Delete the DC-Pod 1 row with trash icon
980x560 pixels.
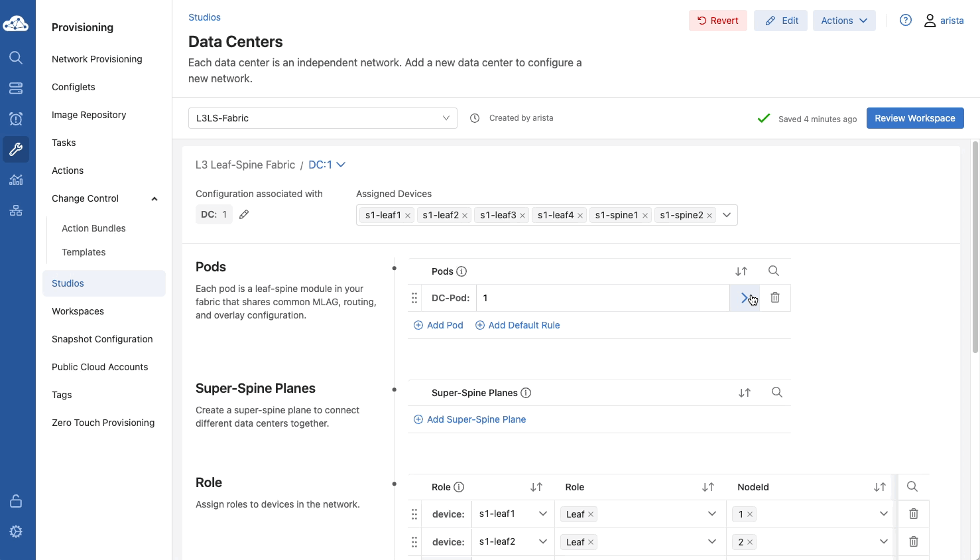(774, 298)
